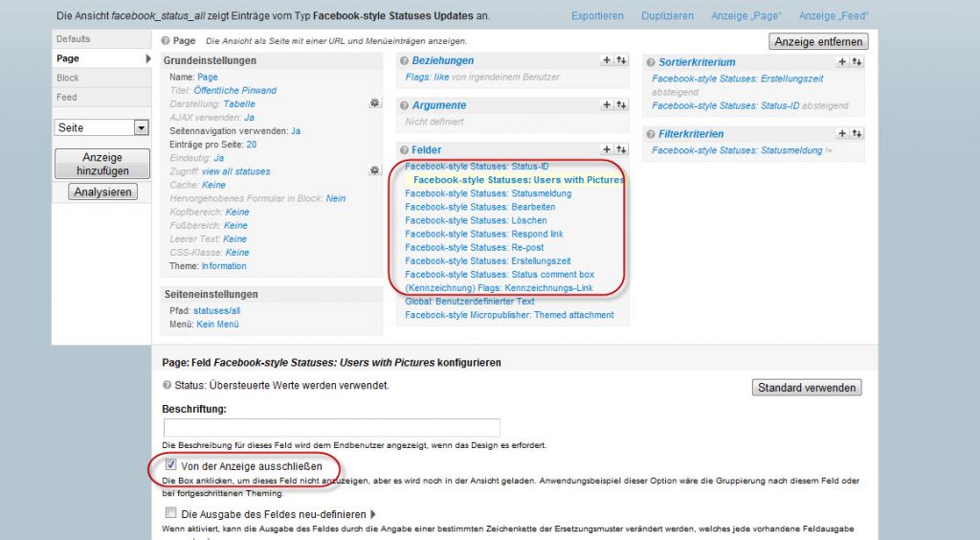Click the add icon for Sortierkriterium
This screenshot has width=980, height=540.
[842, 61]
